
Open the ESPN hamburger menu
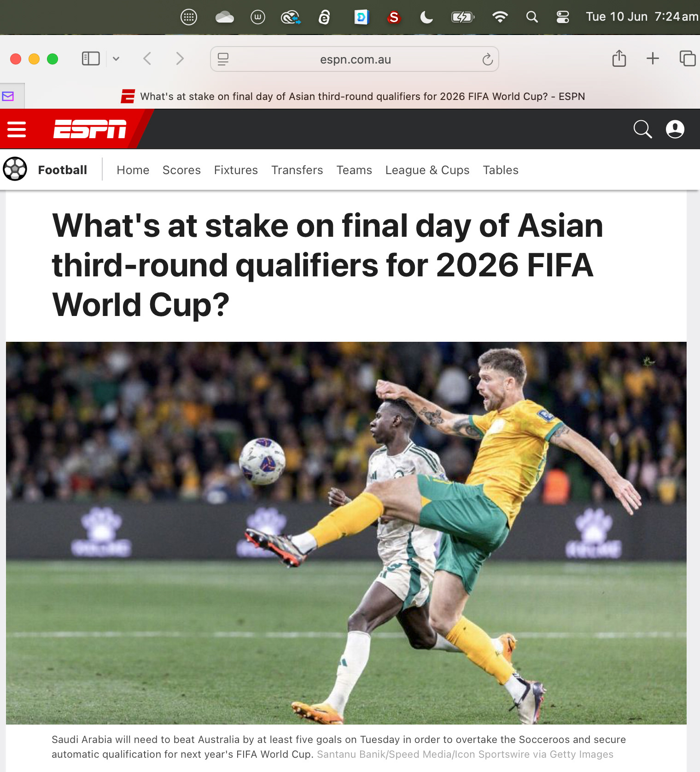click(x=17, y=129)
